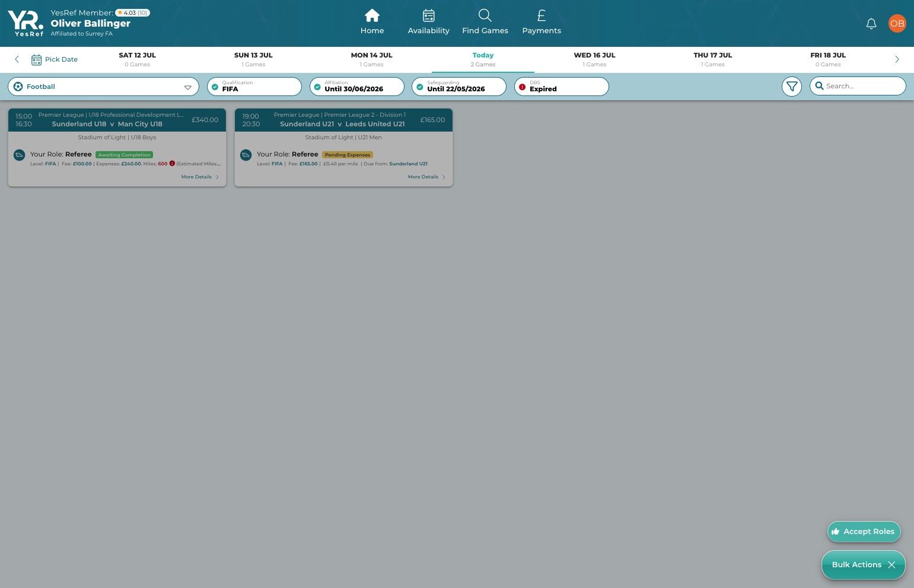The image size is (914, 588).
Task: Select the WED 16 JUL date tab
Action: [x=594, y=59]
